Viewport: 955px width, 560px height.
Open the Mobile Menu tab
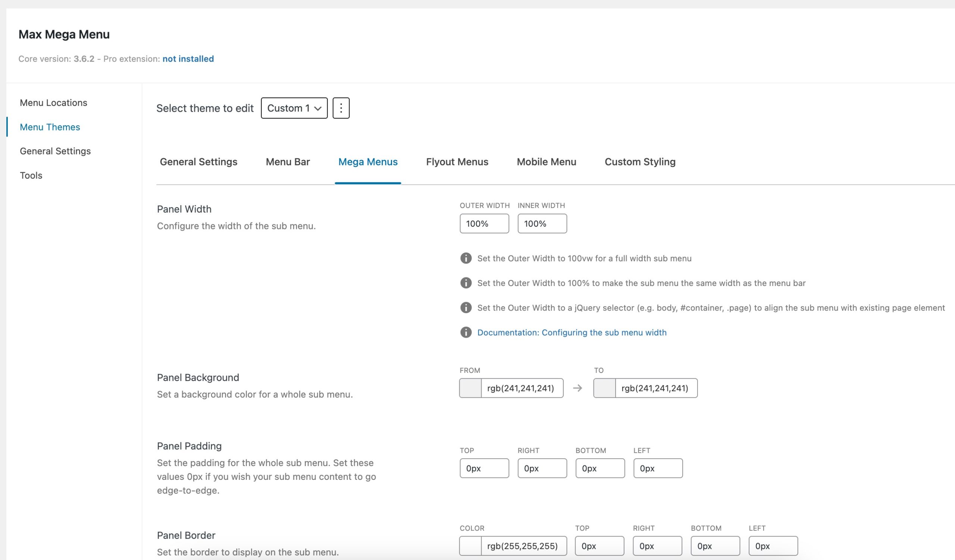pos(546,162)
